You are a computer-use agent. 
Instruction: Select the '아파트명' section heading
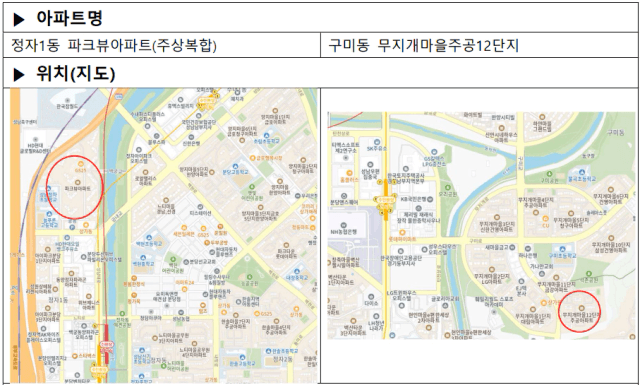(x=69, y=18)
